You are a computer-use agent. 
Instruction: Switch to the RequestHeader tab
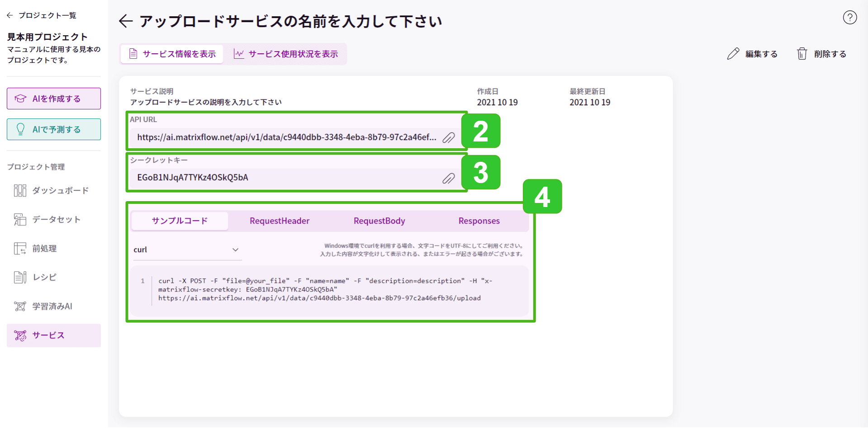click(280, 221)
